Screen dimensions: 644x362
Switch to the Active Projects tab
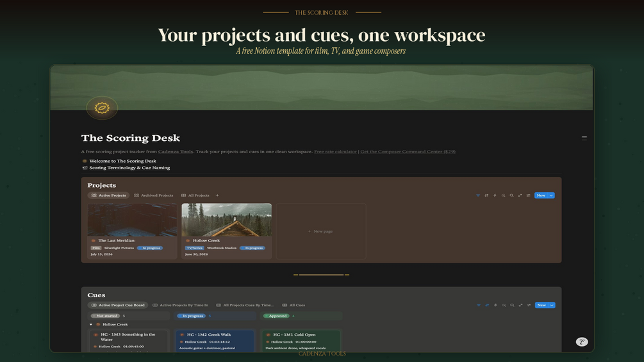[108, 195]
